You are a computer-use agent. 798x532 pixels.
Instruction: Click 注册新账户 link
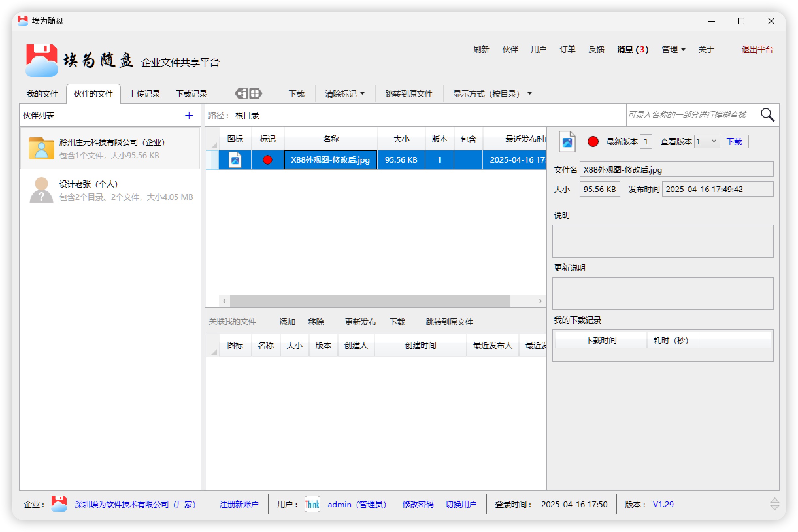pyautogui.click(x=239, y=504)
